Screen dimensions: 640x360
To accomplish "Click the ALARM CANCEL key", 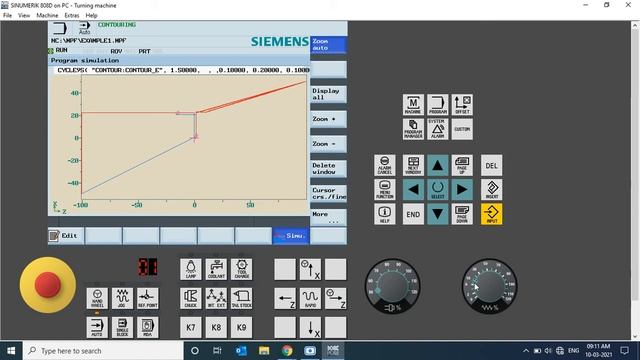I will click(x=384, y=165).
